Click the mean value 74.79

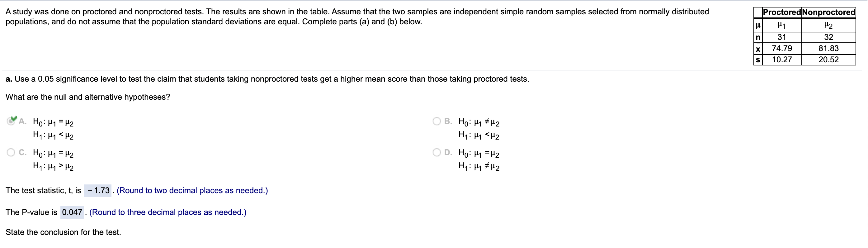click(781, 49)
